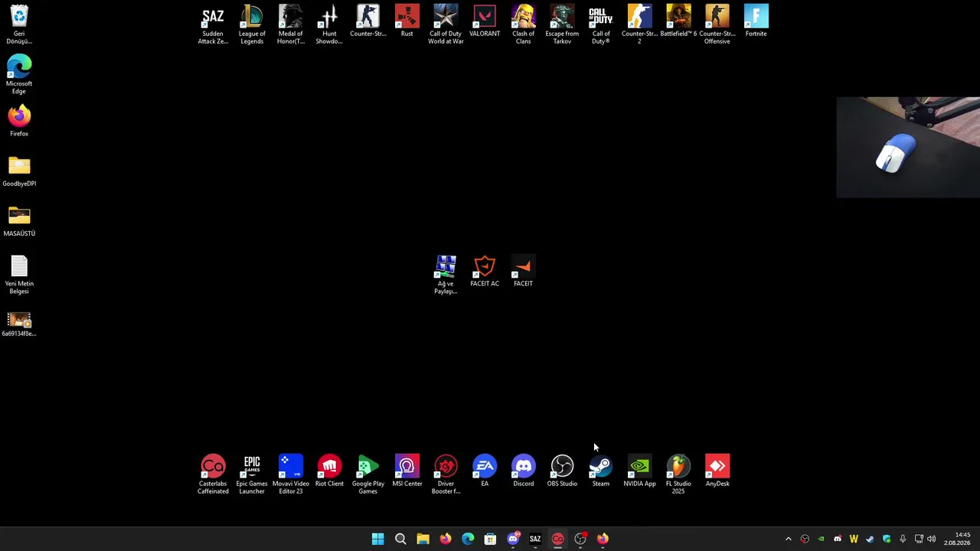Image resolution: width=980 pixels, height=551 pixels.
Task: Select the Escape from Tarkov shortcut
Action: 562,24
